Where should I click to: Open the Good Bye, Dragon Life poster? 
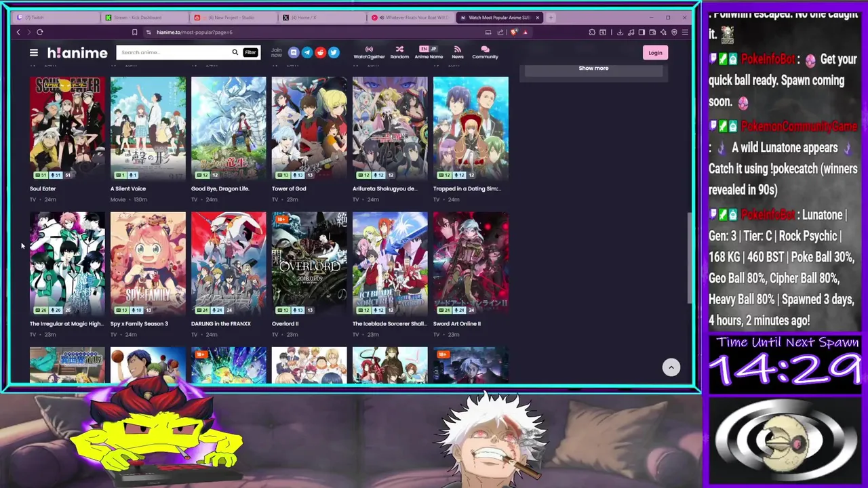[x=229, y=129]
